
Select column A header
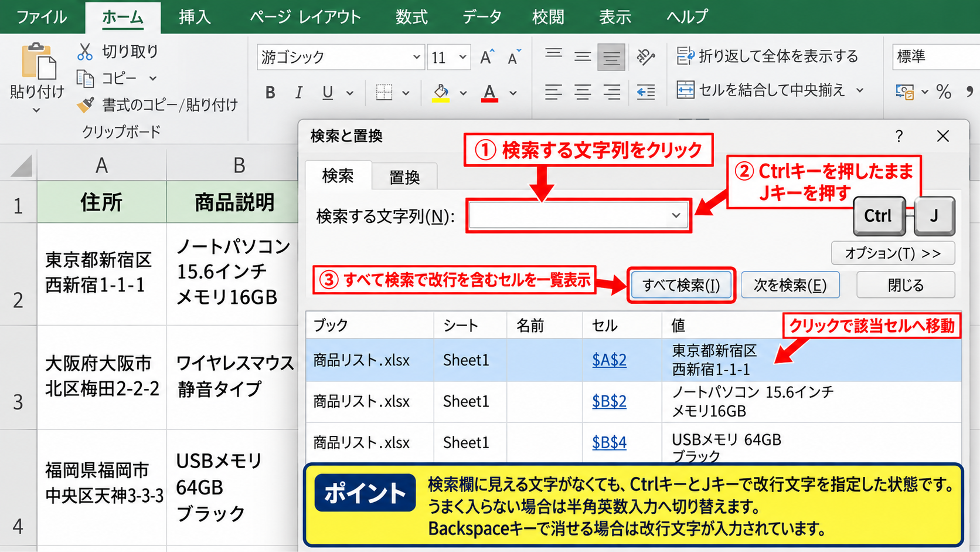pyautogui.click(x=101, y=165)
